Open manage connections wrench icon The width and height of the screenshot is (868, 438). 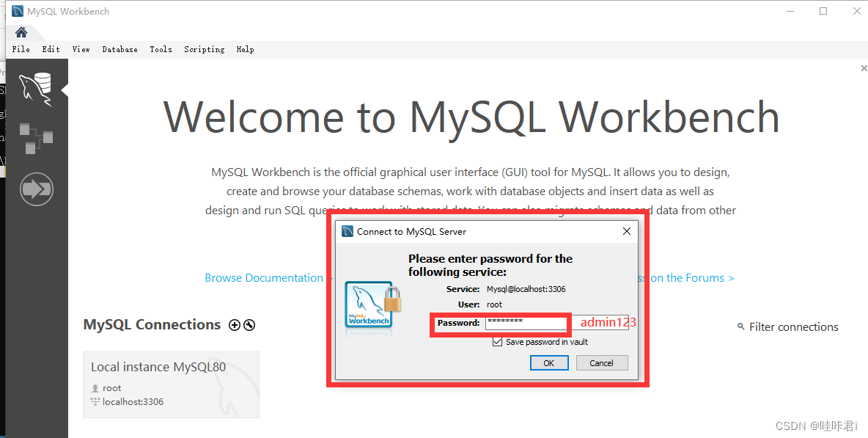tap(249, 325)
